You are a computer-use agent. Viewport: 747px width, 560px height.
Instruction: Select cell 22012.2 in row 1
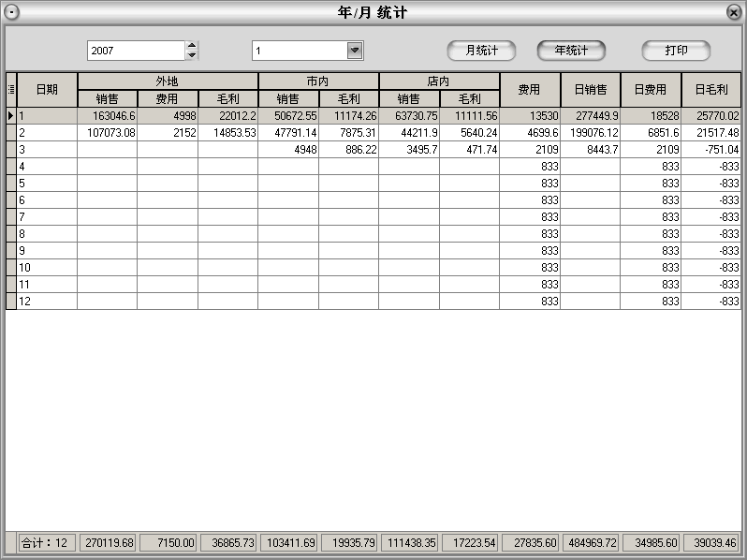tap(227, 116)
